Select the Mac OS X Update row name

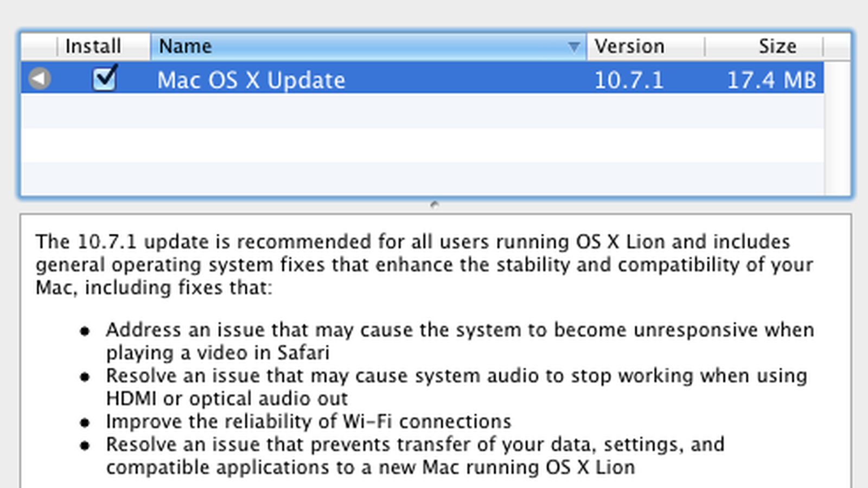click(251, 80)
